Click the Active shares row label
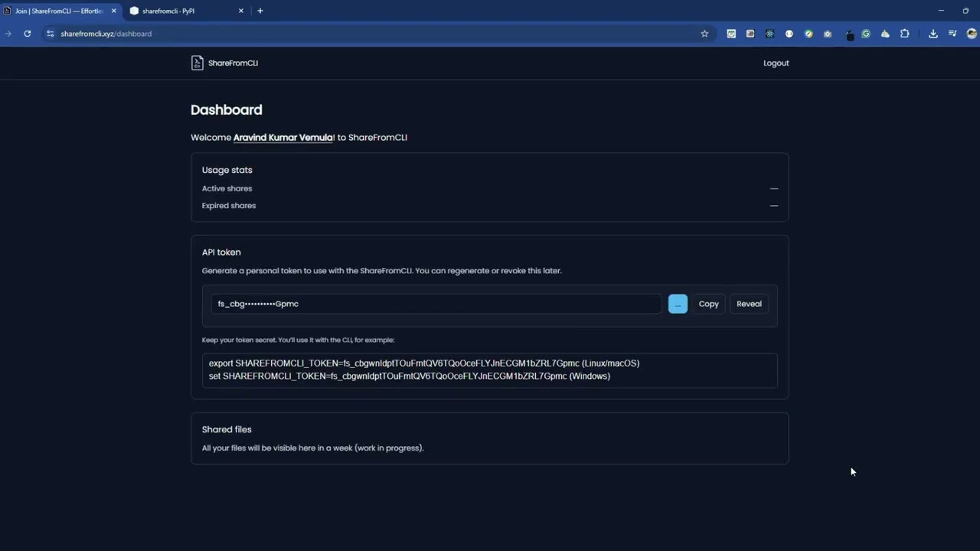 [x=227, y=188]
